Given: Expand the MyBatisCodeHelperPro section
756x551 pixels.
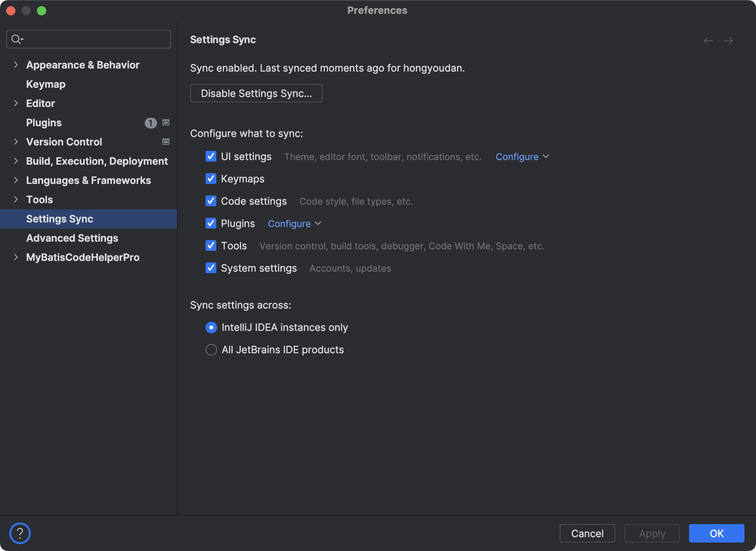Looking at the screenshot, I should (16, 257).
